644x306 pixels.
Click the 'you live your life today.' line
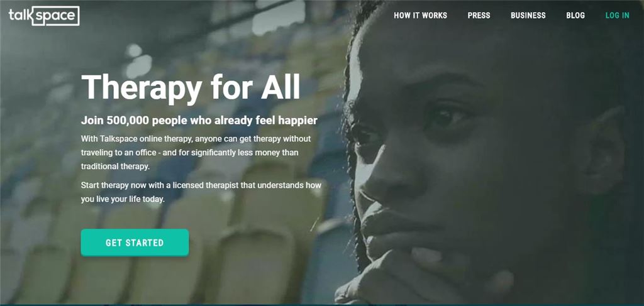[x=123, y=199]
